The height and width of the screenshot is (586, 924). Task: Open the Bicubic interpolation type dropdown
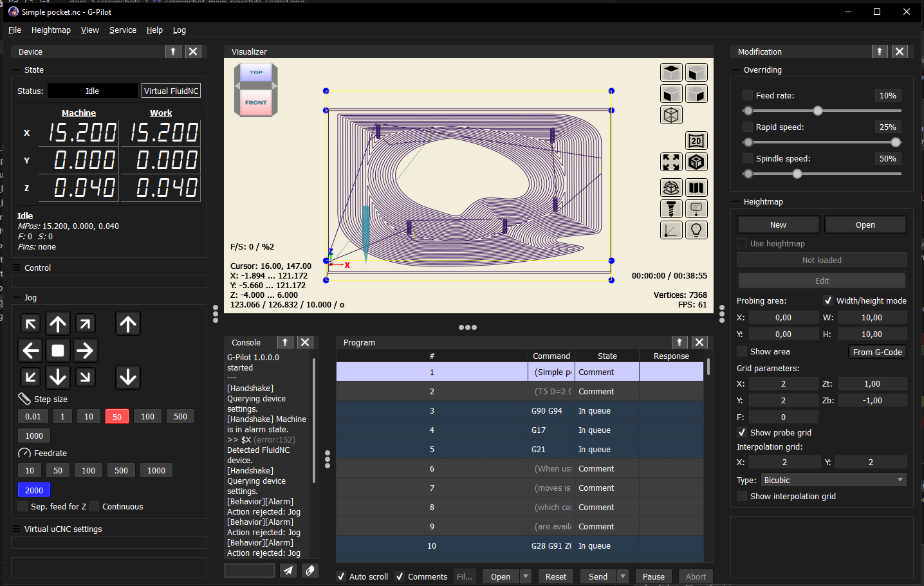click(x=833, y=480)
